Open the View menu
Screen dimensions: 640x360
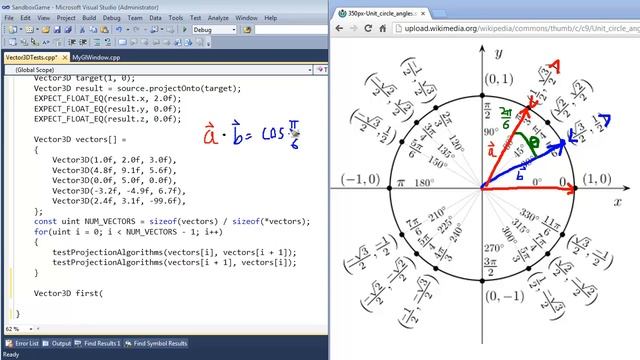pos(43,18)
